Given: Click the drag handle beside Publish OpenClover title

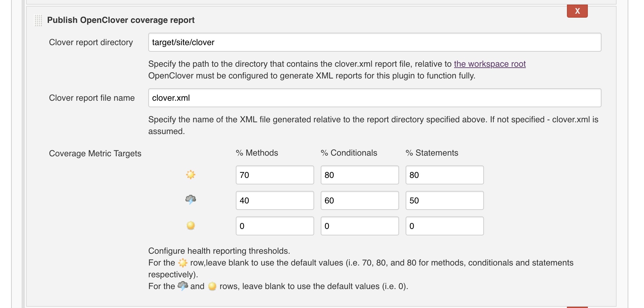Looking at the screenshot, I should (x=38, y=21).
